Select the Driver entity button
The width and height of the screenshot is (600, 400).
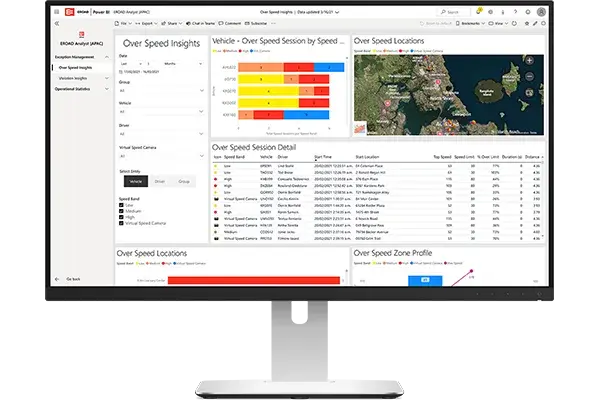coord(160,181)
